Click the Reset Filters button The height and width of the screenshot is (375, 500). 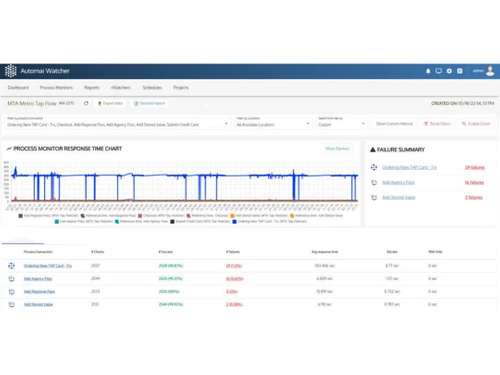[x=437, y=124]
